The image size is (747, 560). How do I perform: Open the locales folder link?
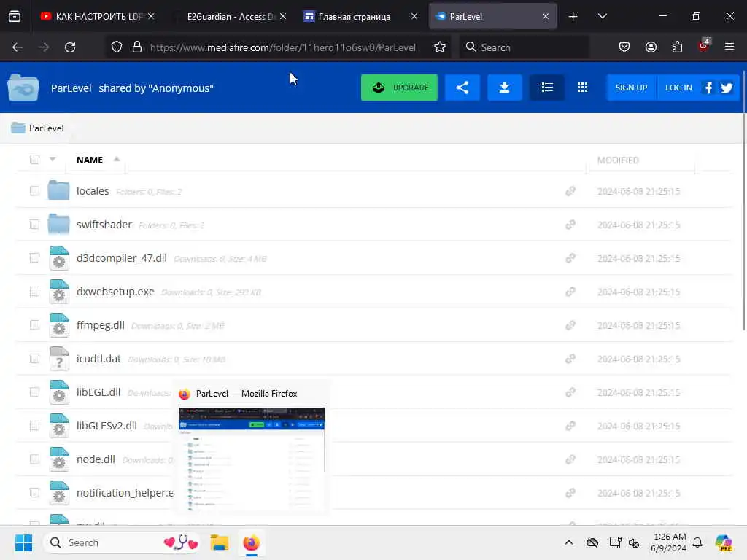coord(93,191)
